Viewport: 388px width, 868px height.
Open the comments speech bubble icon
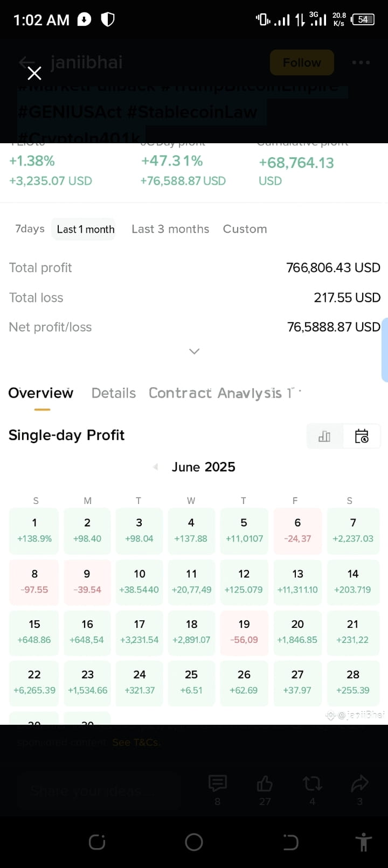(218, 783)
